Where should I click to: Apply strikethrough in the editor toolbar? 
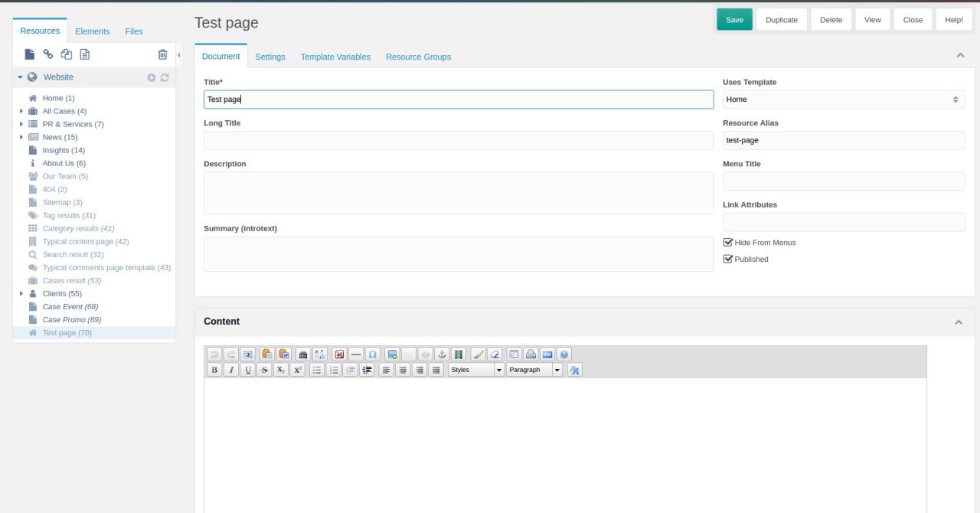[264, 370]
